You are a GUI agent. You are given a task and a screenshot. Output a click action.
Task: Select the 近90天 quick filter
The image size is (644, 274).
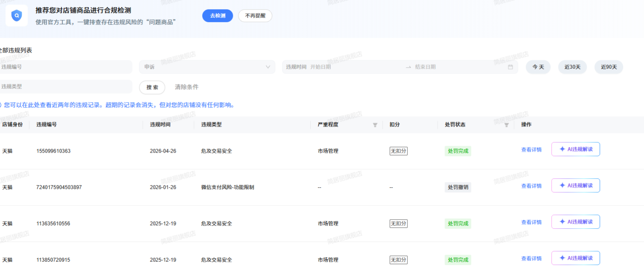point(609,67)
